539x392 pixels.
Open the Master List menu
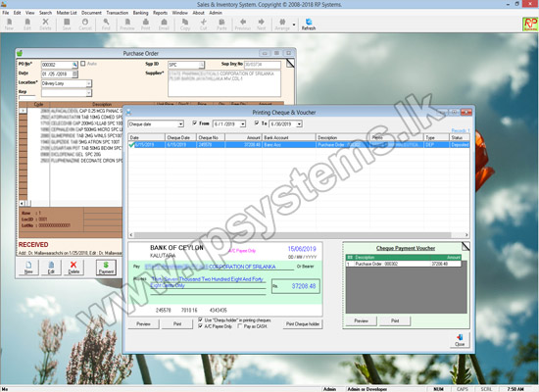point(67,13)
